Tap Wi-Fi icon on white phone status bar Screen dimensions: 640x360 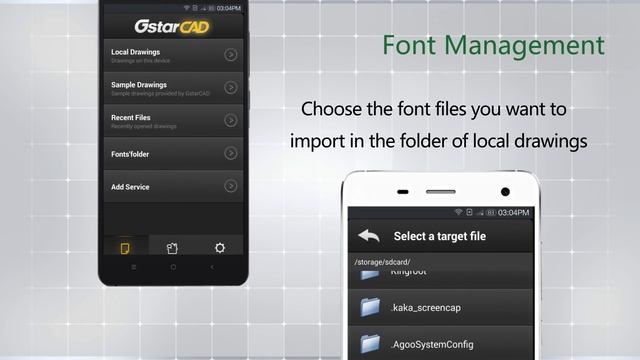[458, 212]
